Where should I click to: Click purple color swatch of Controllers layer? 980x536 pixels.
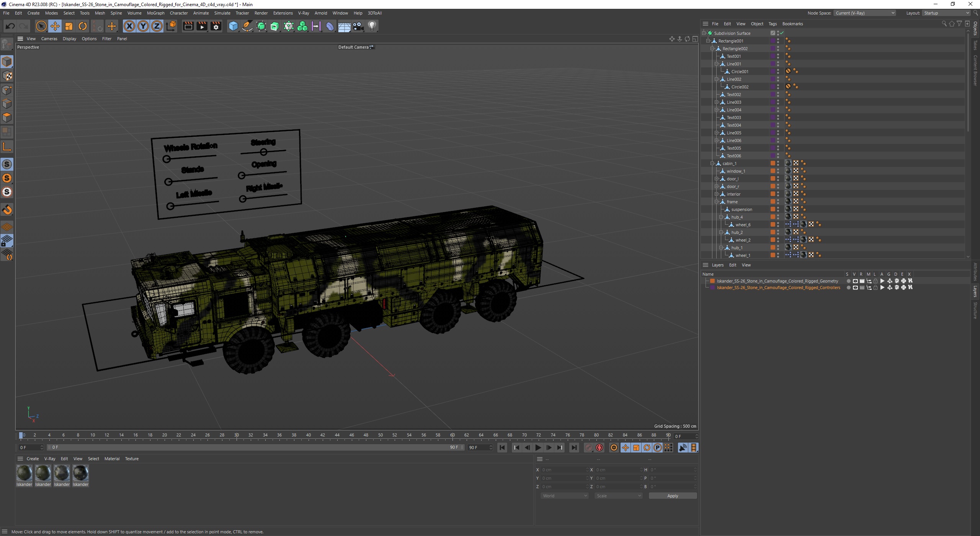coord(712,288)
